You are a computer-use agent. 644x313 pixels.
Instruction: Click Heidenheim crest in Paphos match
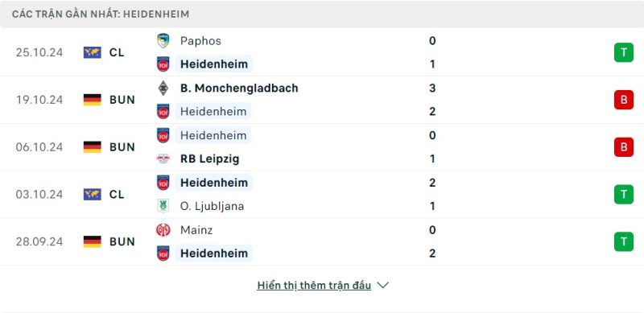(163, 64)
